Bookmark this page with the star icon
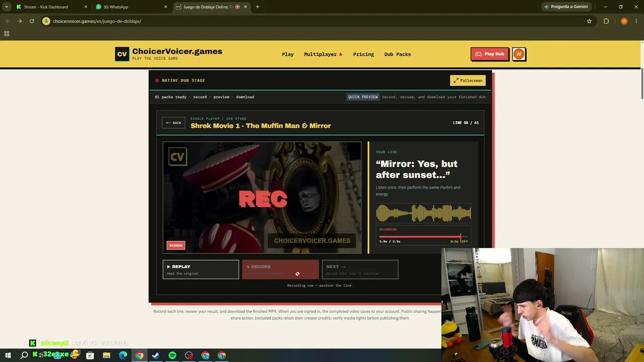Image resolution: width=644 pixels, height=362 pixels. pos(589,21)
